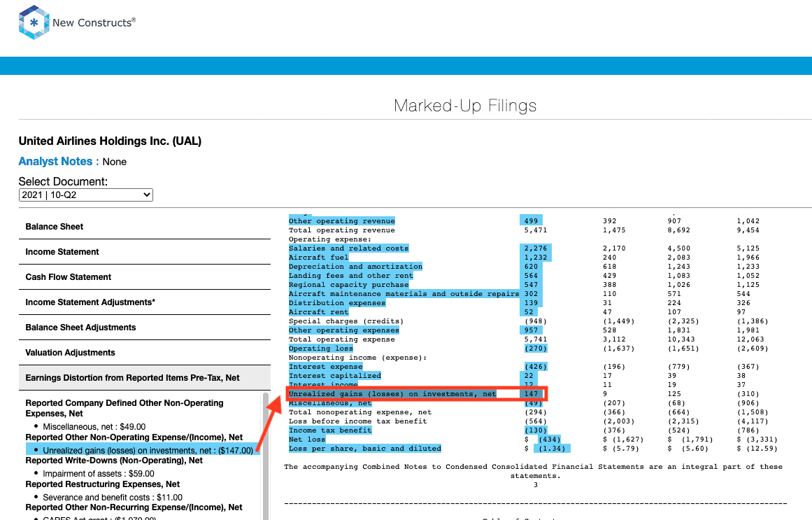The width and height of the screenshot is (812, 520).
Task: Click the highlighted value (270)
Action: 536,349
